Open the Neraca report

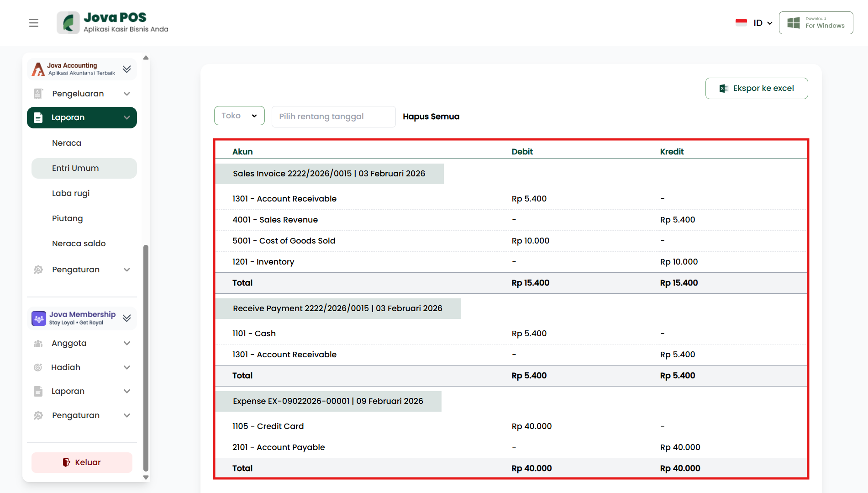point(67,143)
